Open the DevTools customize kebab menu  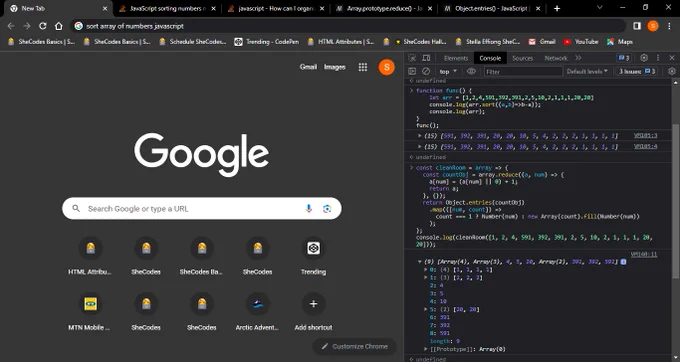[658, 58]
